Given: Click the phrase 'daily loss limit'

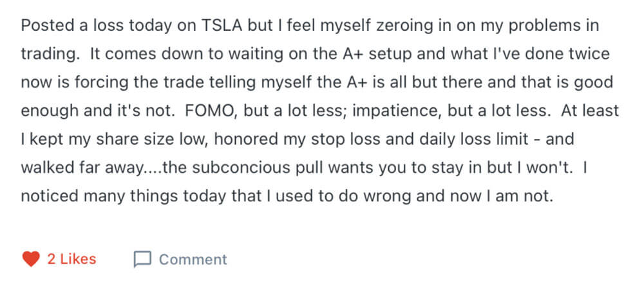Looking at the screenshot, I should [473, 140].
